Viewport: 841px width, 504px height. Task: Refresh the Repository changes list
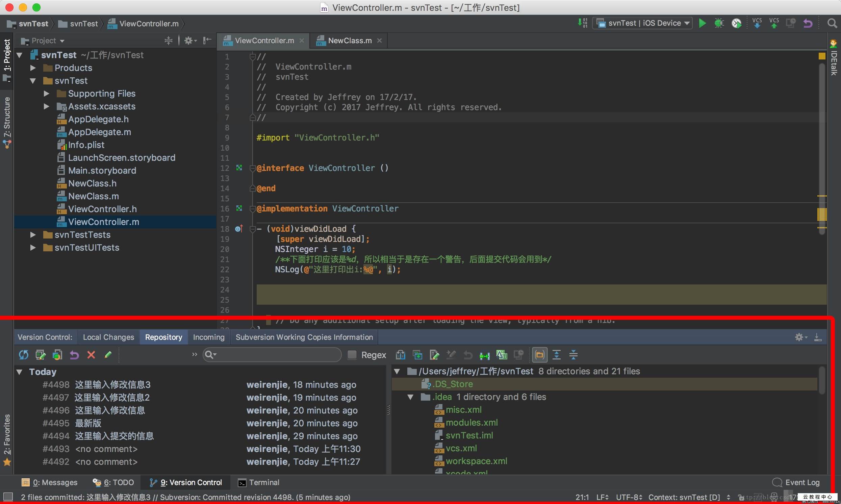pos(23,355)
